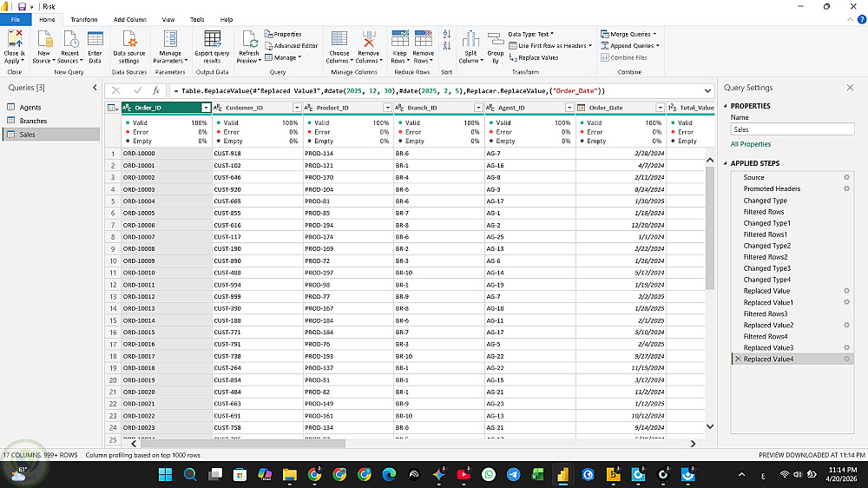Expand the Data Type: Text dropdown

point(533,34)
